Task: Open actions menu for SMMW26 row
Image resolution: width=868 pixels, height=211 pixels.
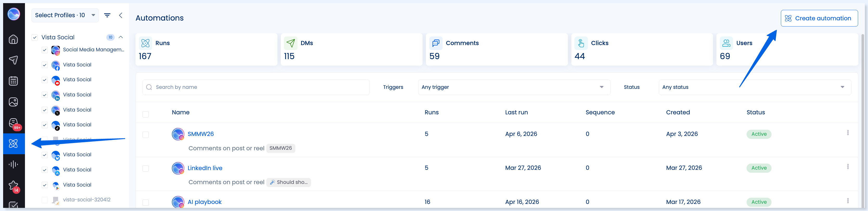Action: click(x=848, y=133)
